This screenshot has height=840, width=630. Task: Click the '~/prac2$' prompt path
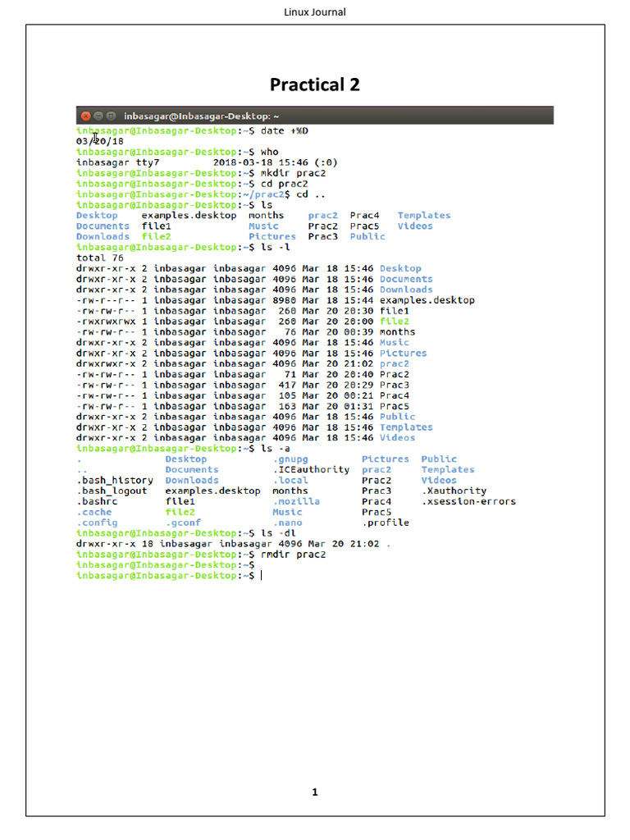(267, 194)
